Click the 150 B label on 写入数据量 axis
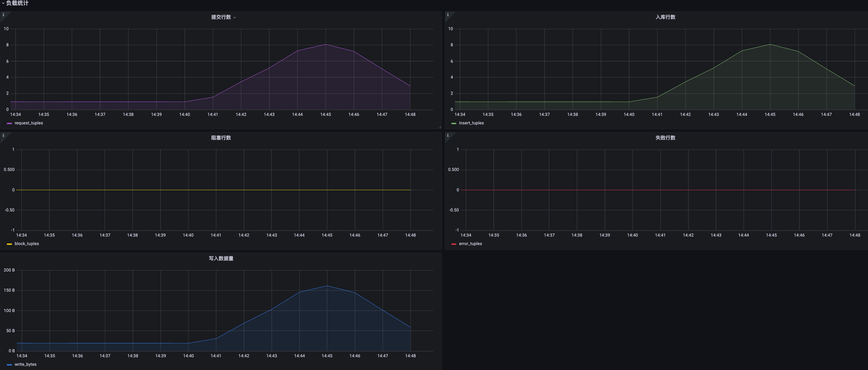The height and width of the screenshot is (370, 868). point(9,290)
